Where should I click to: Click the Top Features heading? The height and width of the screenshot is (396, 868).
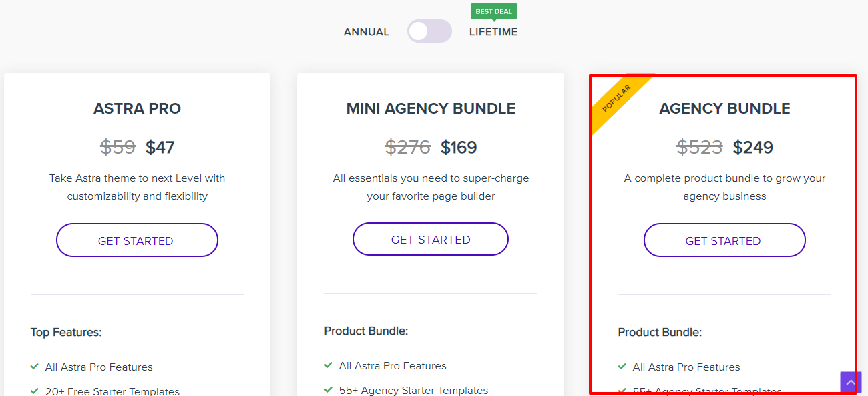[x=66, y=332]
